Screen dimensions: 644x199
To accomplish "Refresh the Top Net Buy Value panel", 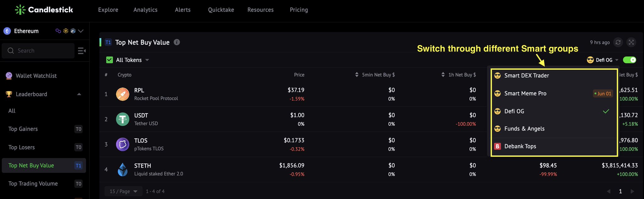I will [x=618, y=42].
